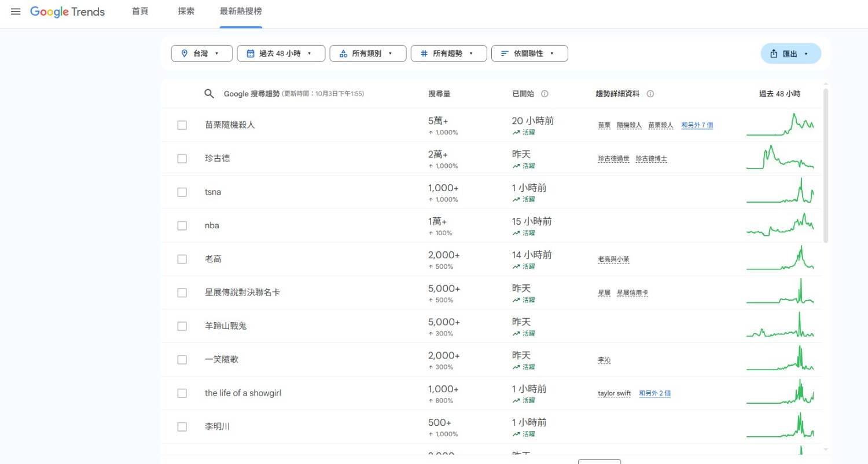Click info icon beside 趨勢詳細資料

coord(650,94)
